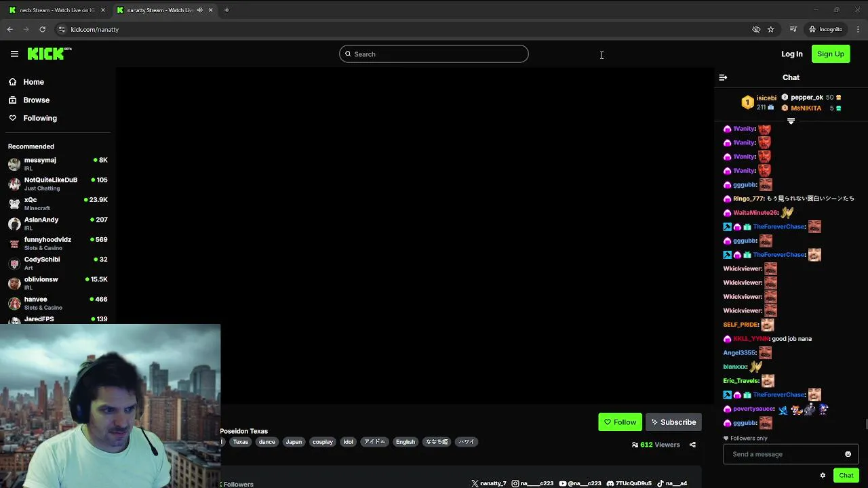Select the ハワイ tag
The height and width of the screenshot is (488, 868).
[x=467, y=442]
